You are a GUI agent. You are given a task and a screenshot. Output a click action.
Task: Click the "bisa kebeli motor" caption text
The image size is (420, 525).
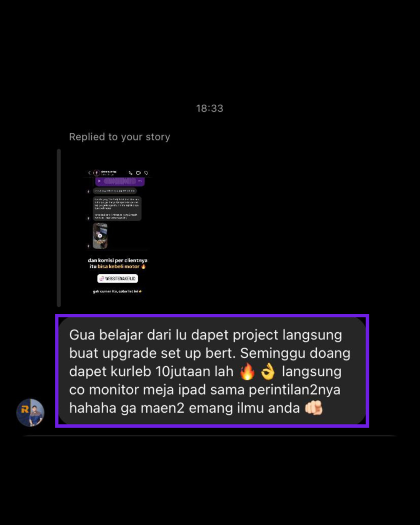(x=118, y=267)
